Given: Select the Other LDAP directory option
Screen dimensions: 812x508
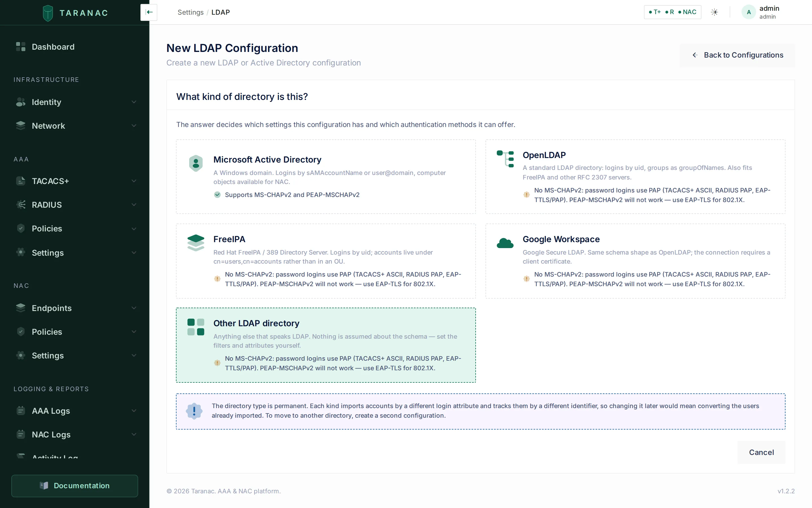Looking at the screenshot, I should point(326,345).
